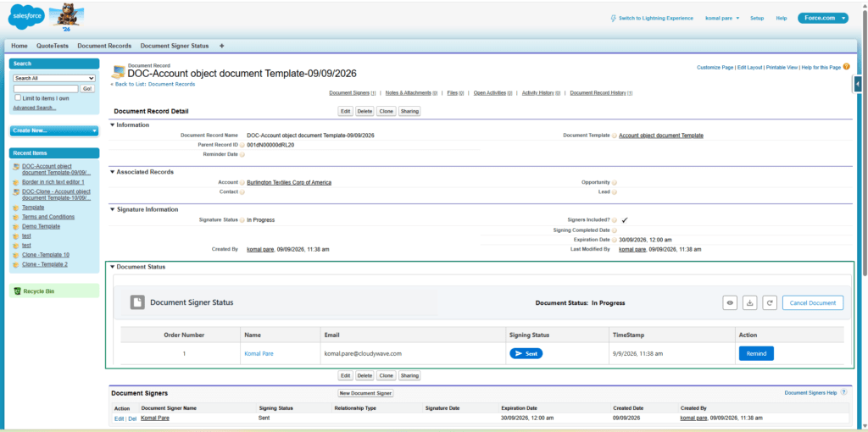Open the Help link in the header
This screenshot has height=432, width=868.
point(782,19)
